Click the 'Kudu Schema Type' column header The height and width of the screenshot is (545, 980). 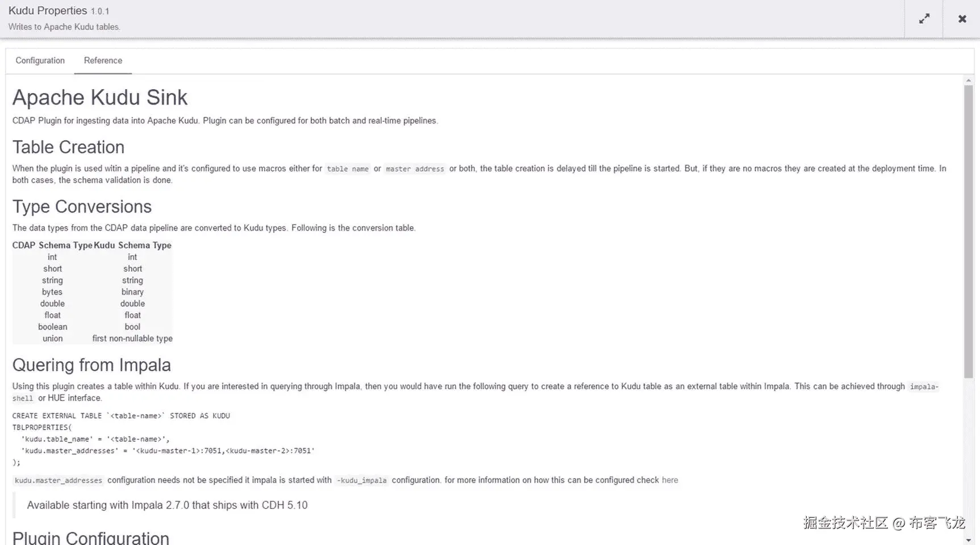click(132, 246)
